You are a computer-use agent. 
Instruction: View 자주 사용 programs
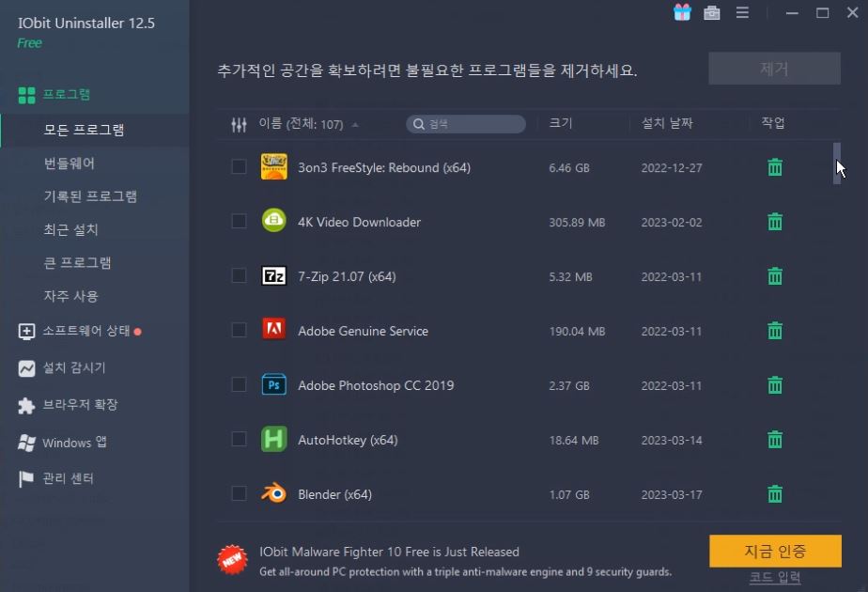click(x=70, y=296)
